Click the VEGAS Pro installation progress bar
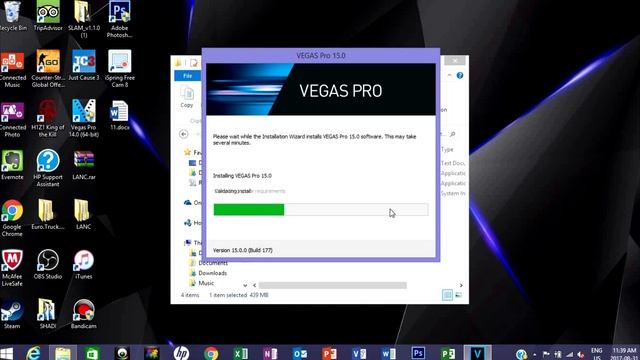This screenshot has width=640, height=360. (x=321, y=210)
